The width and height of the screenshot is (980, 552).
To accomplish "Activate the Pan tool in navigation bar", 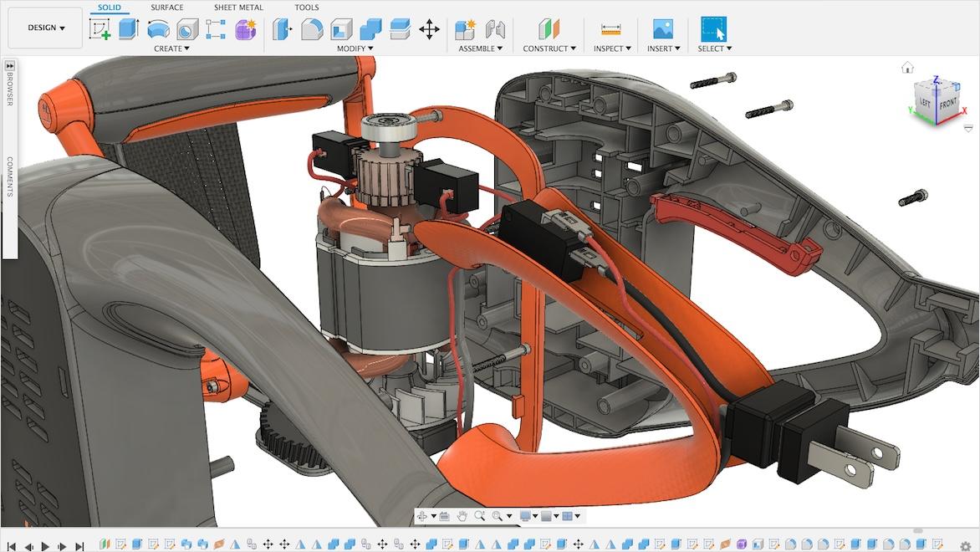I will [x=462, y=516].
